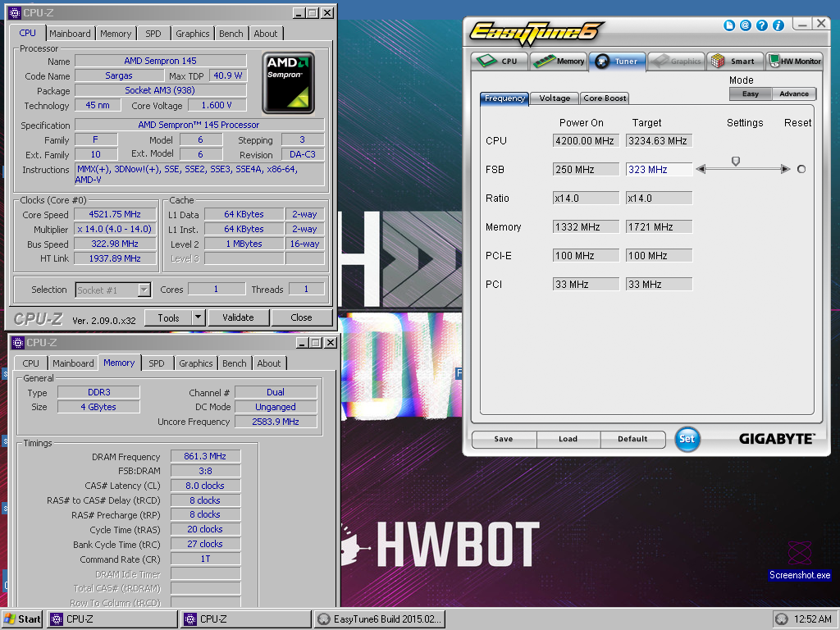
Task: Click the GIGABYTE logo
Action: [x=777, y=439]
